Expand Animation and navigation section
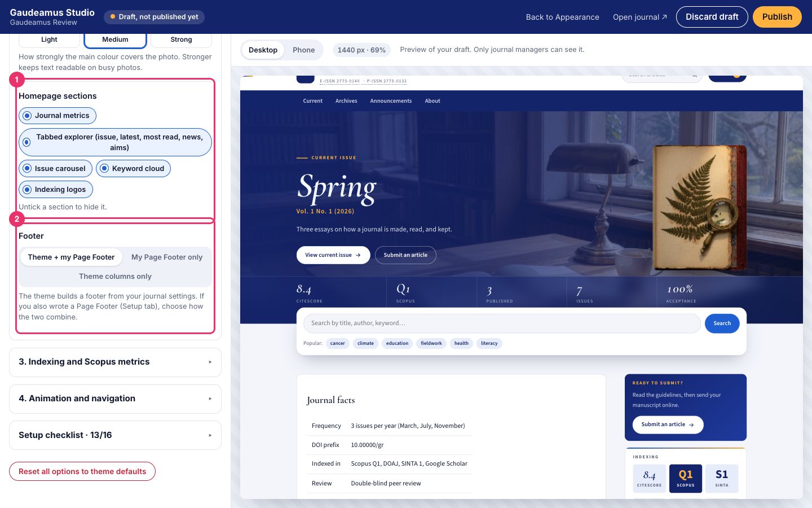The image size is (812, 508). click(115, 399)
